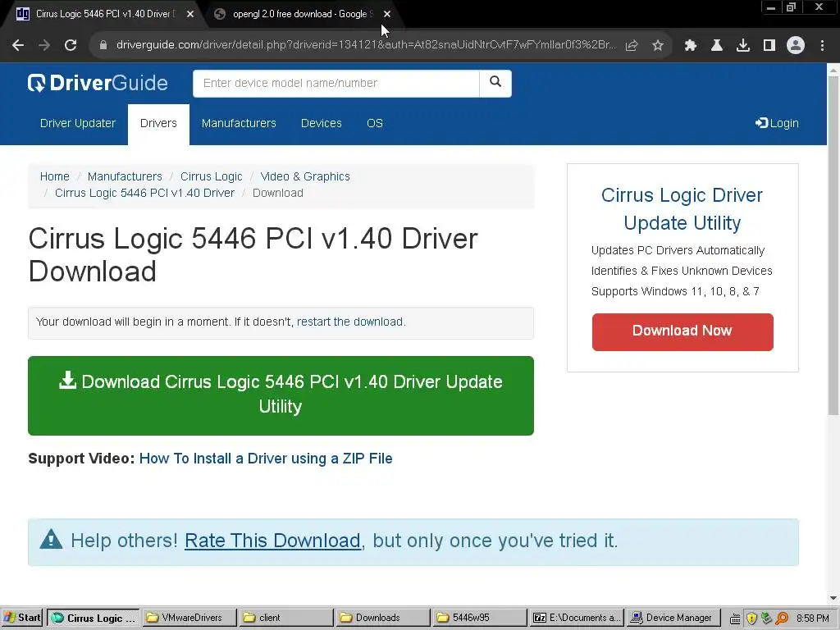Click green Download Driver Update Utility button
Image resolution: width=840 pixels, height=630 pixels.
coord(281,395)
